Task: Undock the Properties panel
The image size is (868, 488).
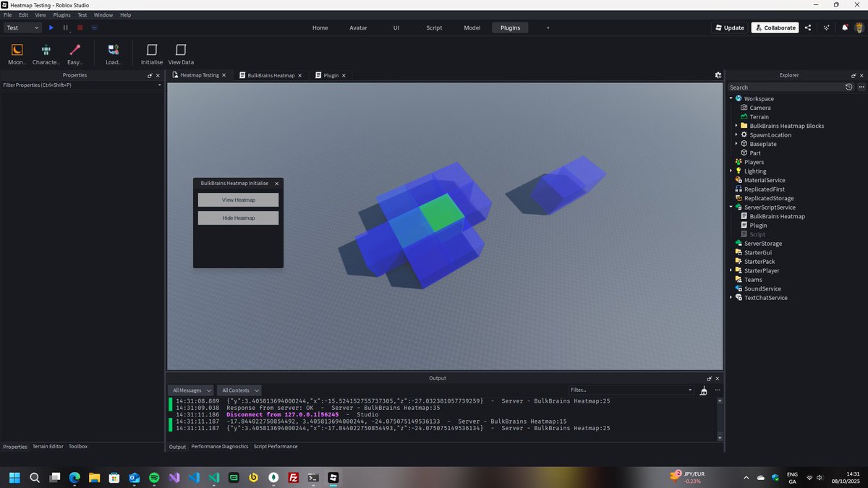Action: point(150,75)
